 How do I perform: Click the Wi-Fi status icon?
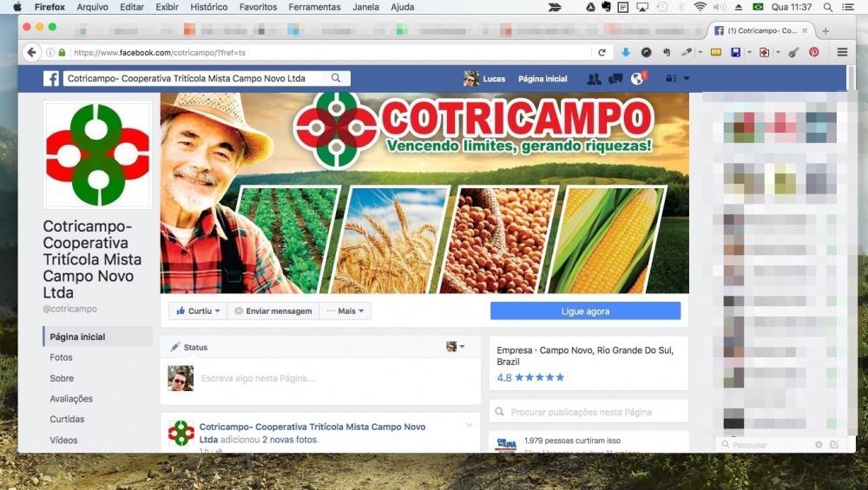pyautogui.click(x=700, y=7)
